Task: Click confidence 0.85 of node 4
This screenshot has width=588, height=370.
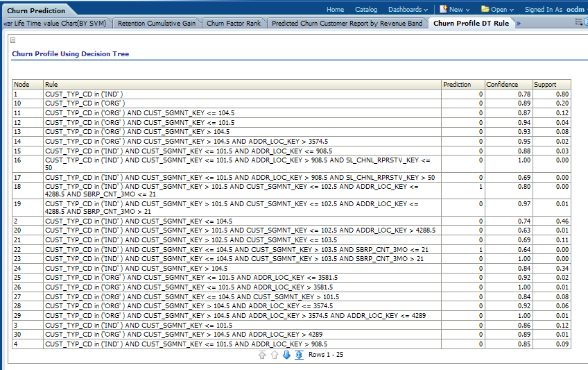Action: [524, 344]
